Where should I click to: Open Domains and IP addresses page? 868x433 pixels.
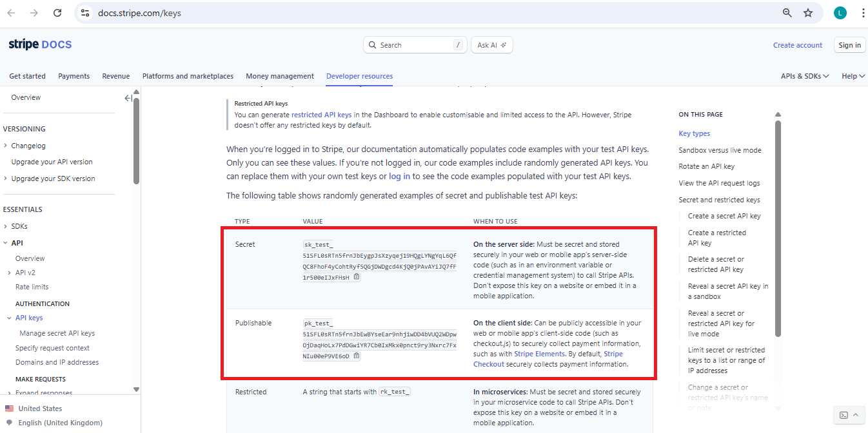57,362
